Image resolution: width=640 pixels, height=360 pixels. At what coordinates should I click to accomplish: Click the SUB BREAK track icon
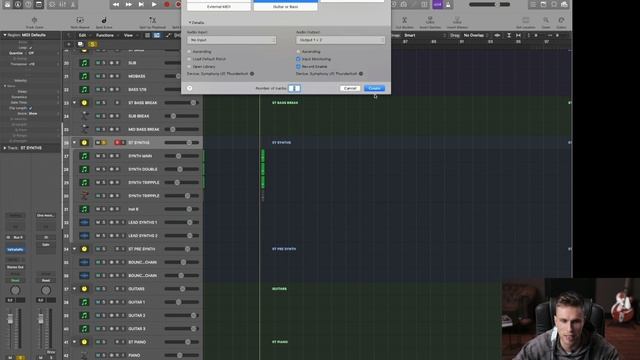coord(84,116)
